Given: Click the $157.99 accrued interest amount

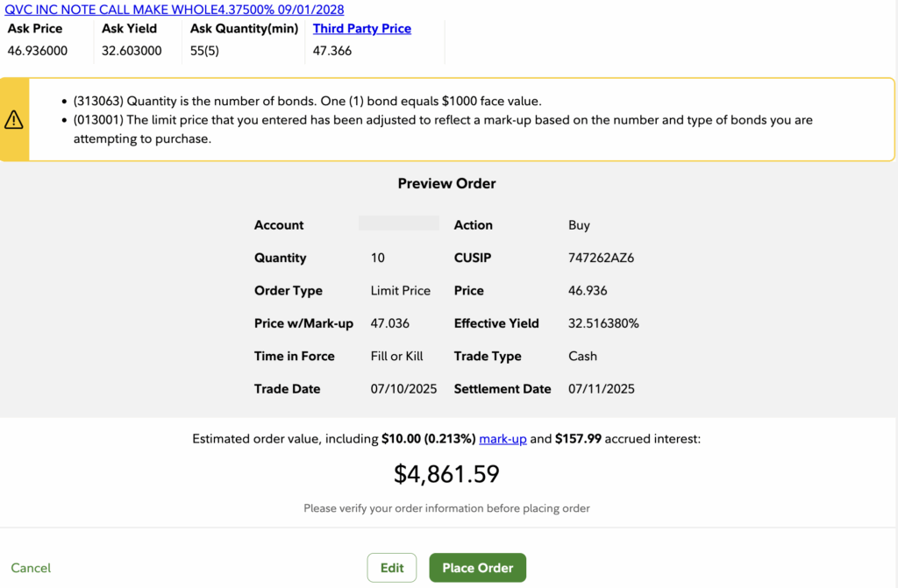Looking at the screenshot, I should pyautogui.click(x=579, y=438).
